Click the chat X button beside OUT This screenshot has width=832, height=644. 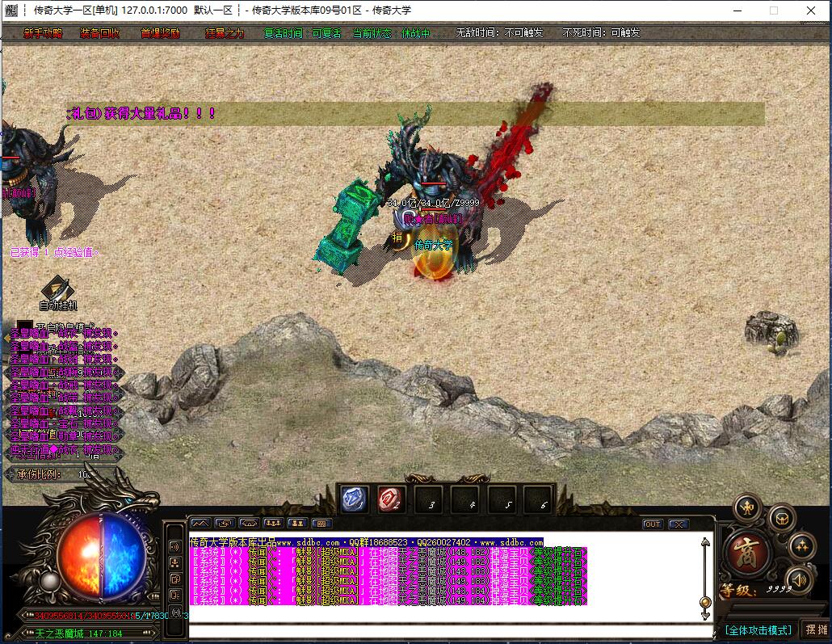tap(679, 524)
